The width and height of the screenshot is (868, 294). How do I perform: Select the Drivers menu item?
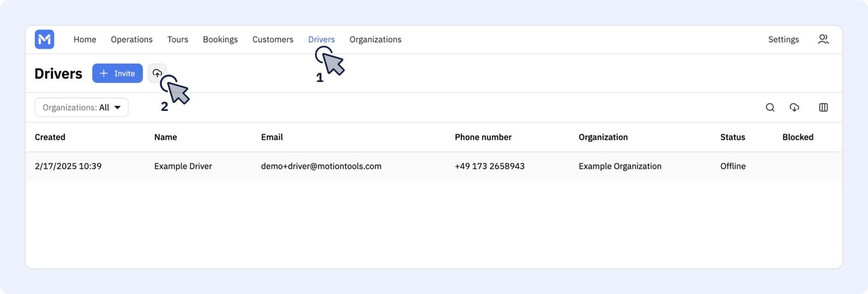click(x=322, y=39)
